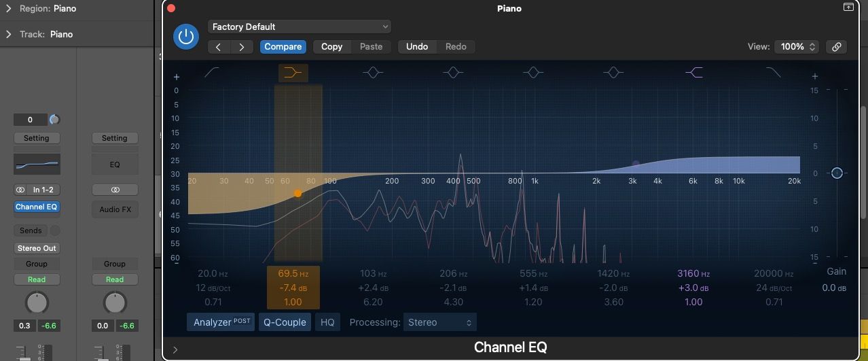Click the Redo button
This screenshot has width=868, height=361.
pyautogui.click(x=456, y=47)
